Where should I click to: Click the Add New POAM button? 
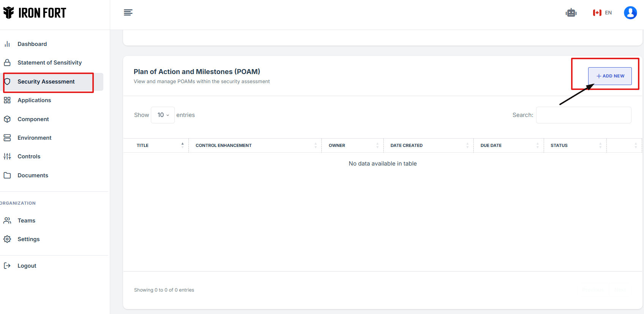click(x=610, y=76)
